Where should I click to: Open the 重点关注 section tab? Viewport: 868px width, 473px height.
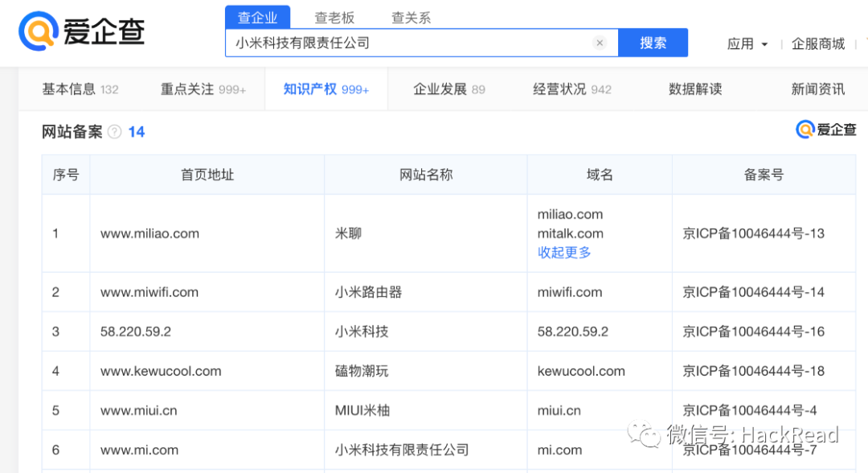(x=203, y=89)
